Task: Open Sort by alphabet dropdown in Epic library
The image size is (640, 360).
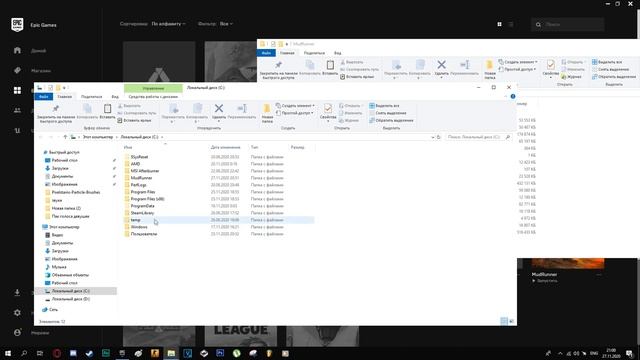Action: click(x=169, y=24)
